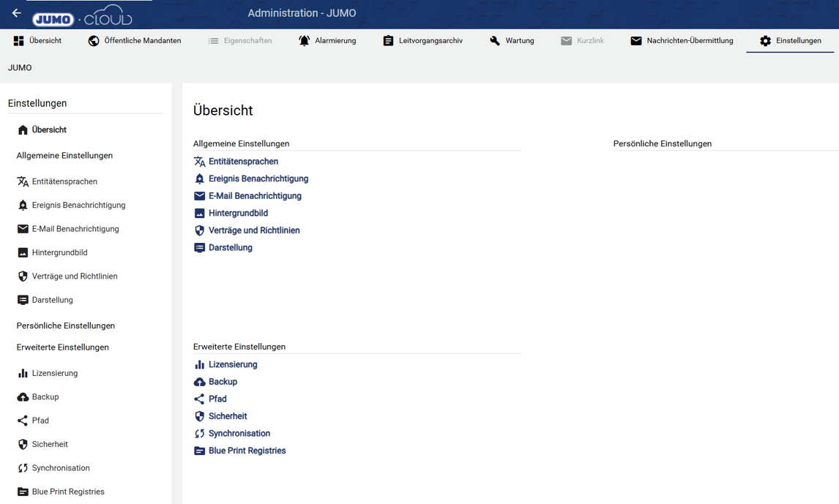
Task: Select Lizenzierung in the left sidebar
Action: [x=54, y=373]
